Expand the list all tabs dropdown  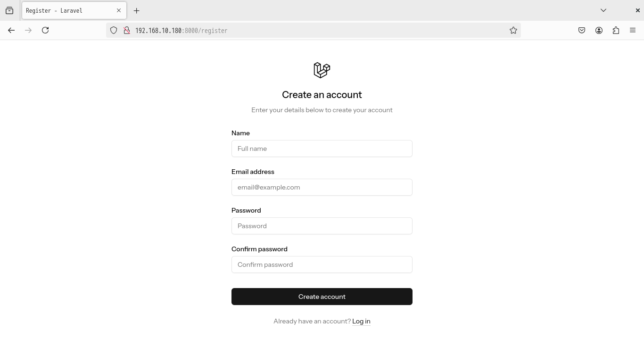click(603, 10)
